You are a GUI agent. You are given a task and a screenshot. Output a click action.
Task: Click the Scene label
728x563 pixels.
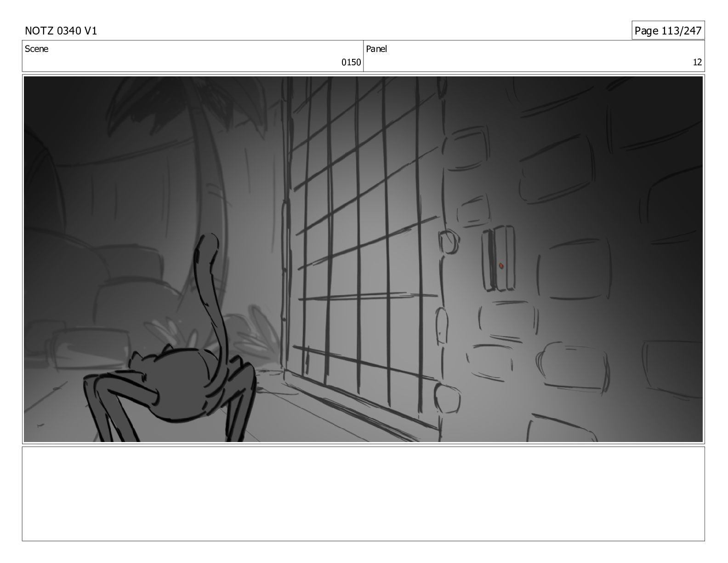click(36, 49)
